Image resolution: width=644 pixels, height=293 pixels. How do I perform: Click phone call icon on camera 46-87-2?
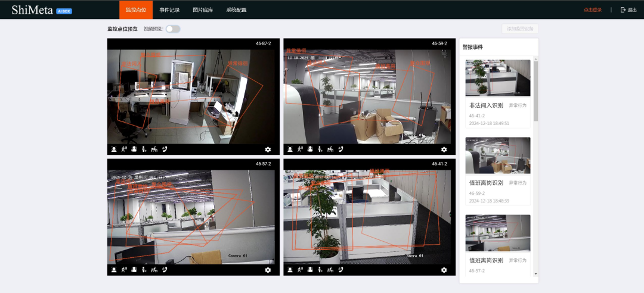click(x=165, y=149)
